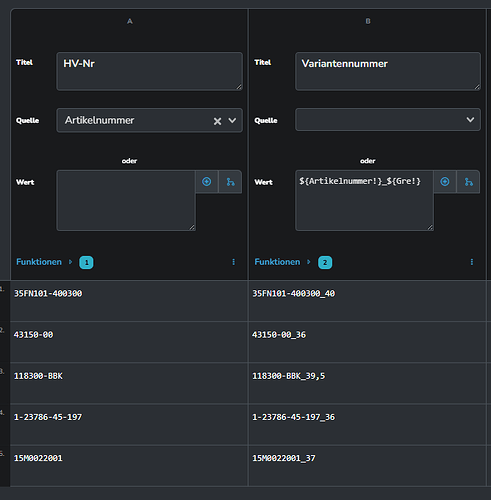491x500 pixels.
Task: Clear the Artikelnummer source selection
Action: pyautogui.click(x=217, y=121)
